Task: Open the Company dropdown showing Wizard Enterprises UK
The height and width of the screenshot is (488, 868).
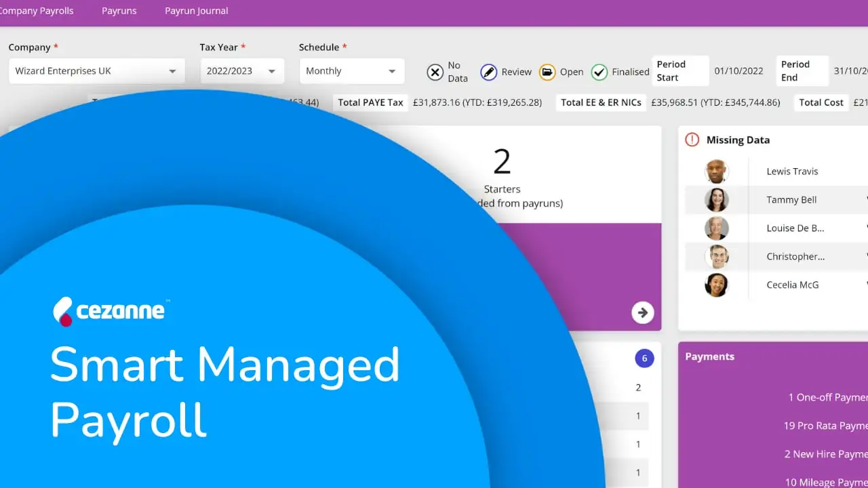Action: (x=96, y=71)
